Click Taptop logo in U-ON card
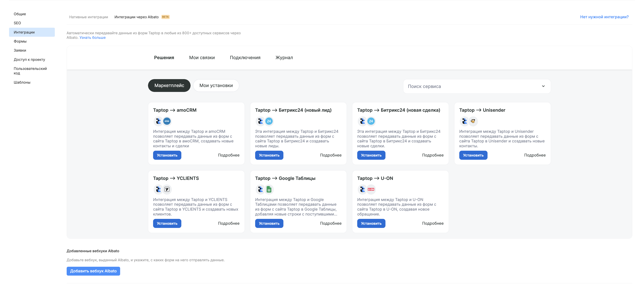Viewport: 644px width, 298px height. [x=362, y=189]
